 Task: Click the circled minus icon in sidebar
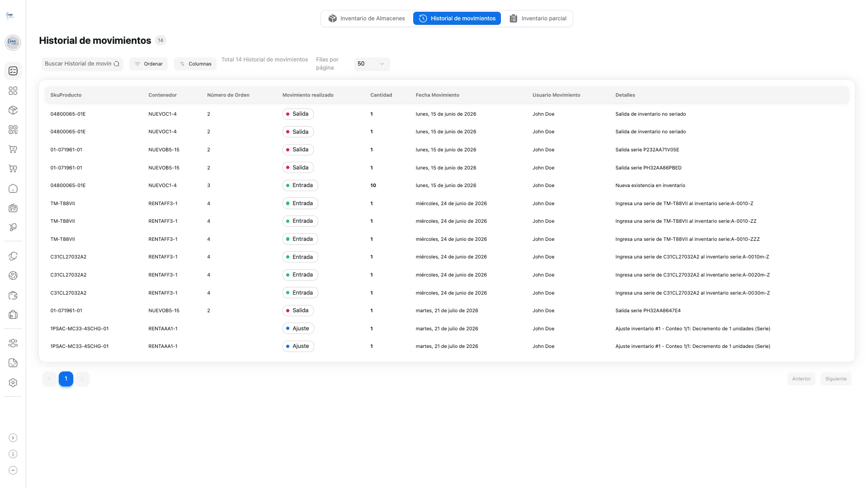point(13,470)
